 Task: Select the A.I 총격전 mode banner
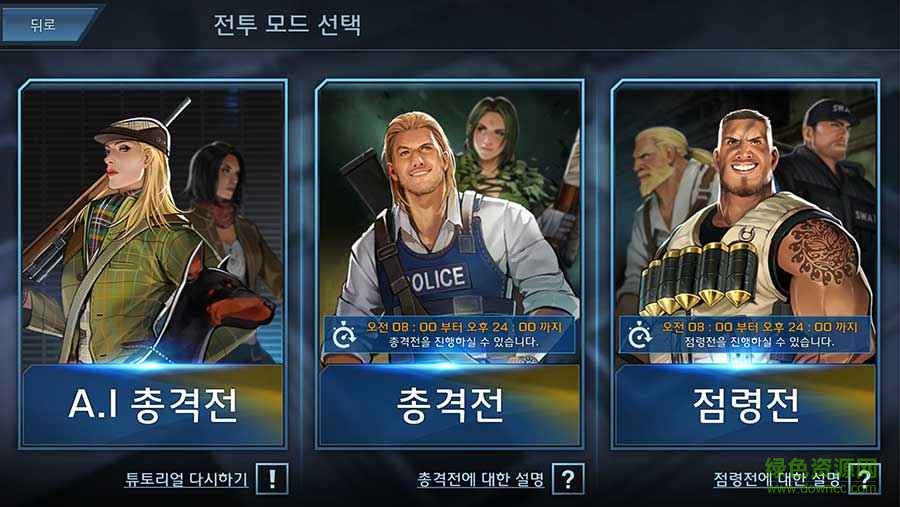(x=153, y=404)
